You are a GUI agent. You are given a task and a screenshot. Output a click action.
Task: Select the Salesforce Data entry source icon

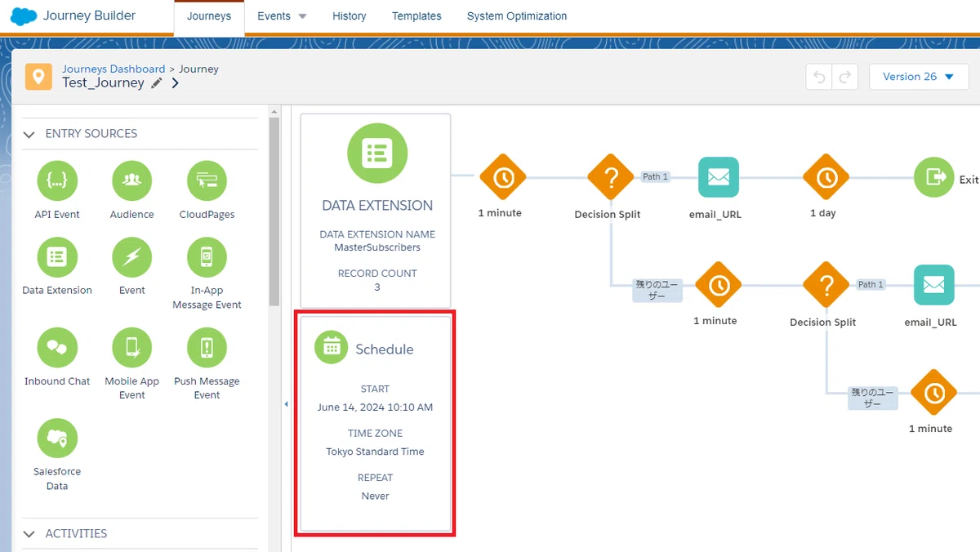tap(57, 438)
